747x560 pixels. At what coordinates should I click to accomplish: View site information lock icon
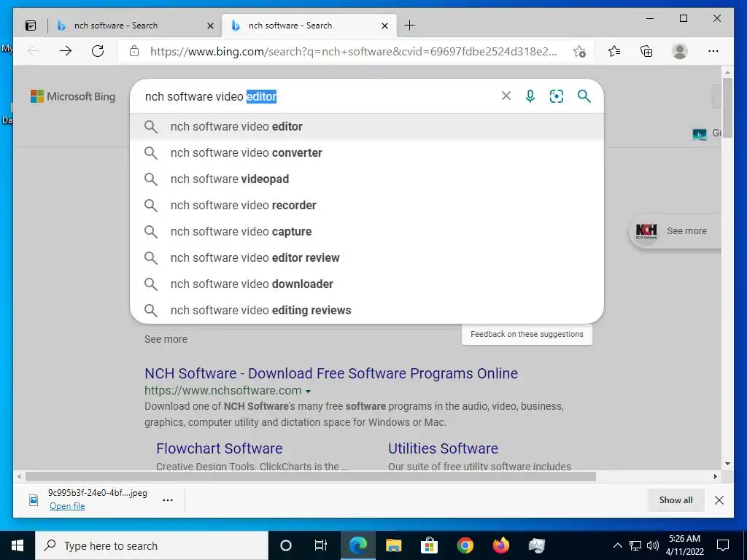(134, 51)
